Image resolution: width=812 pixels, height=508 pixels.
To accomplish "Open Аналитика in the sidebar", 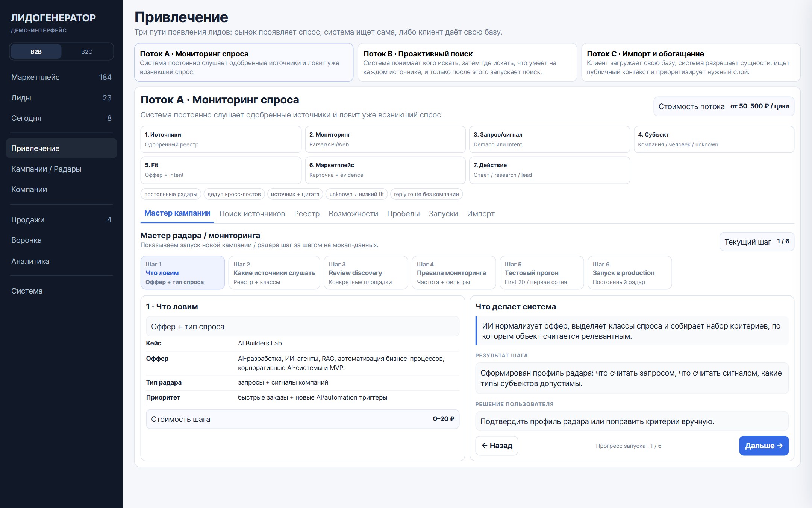I will click(x=61, y=261).
